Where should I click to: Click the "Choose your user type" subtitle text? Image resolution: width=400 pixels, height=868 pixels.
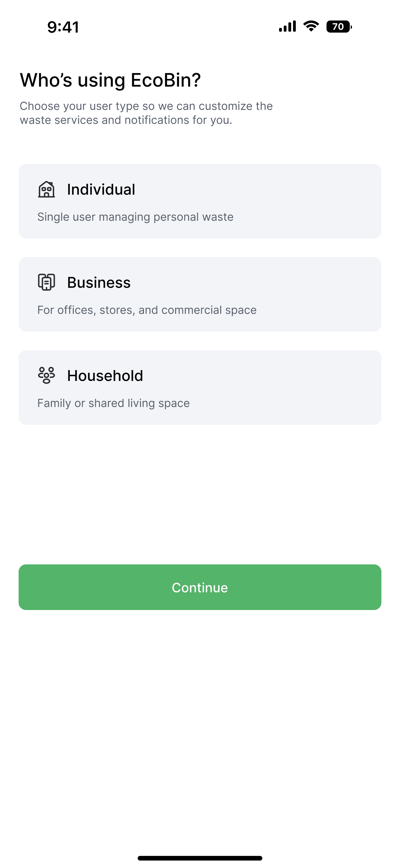[146, 113]
